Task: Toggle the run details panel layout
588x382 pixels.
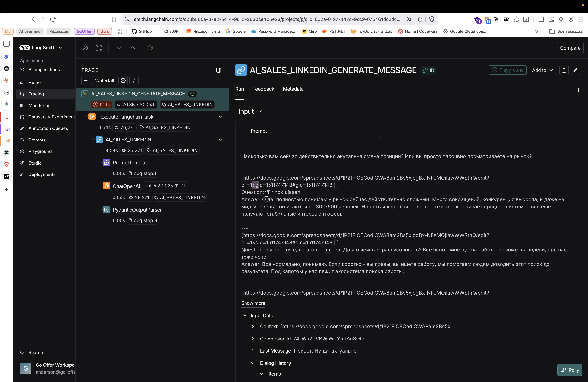Action: coord(576,90)
